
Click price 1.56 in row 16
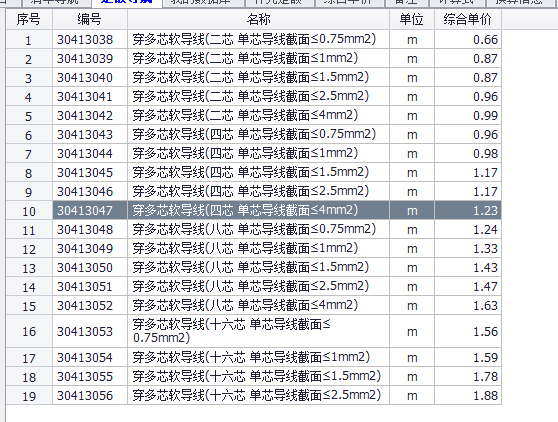pos(468,332)
